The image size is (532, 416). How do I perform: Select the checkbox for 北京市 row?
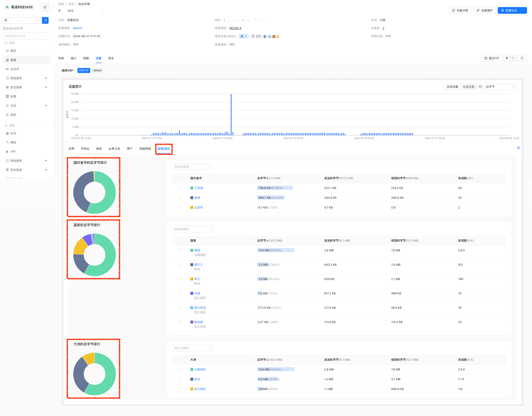coord(180,207)
